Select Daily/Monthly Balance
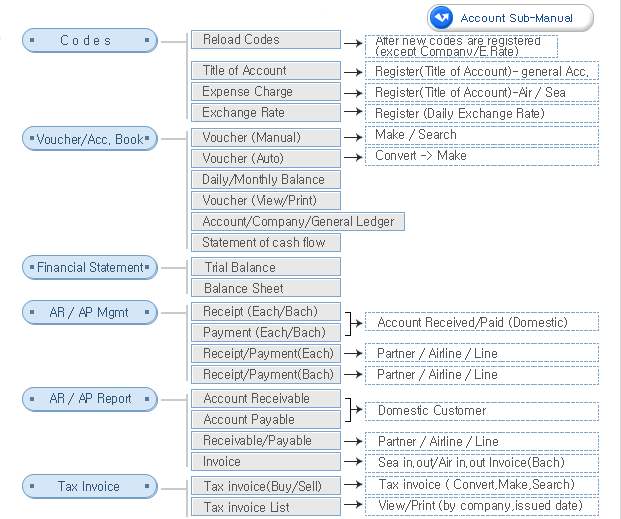 click(x=265, y=179)
